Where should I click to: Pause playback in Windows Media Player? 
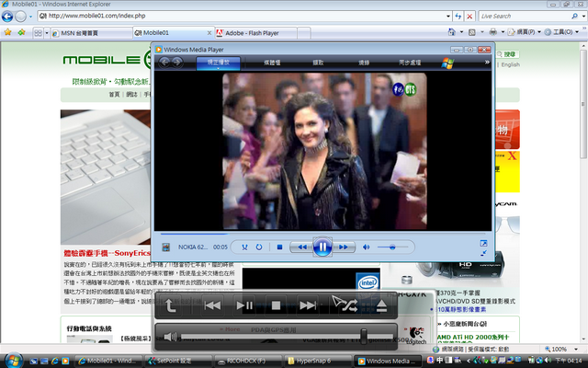(x=322, y=247)
